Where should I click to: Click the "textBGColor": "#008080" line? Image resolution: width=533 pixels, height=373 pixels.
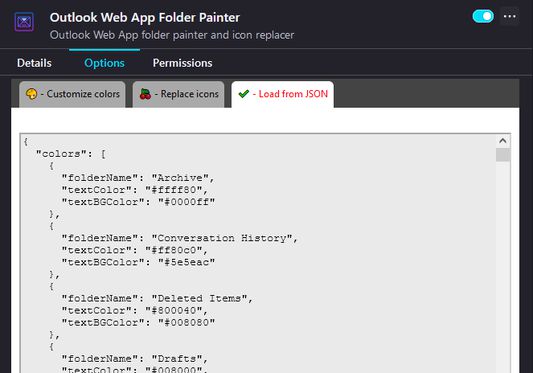(x=138, y=322)
